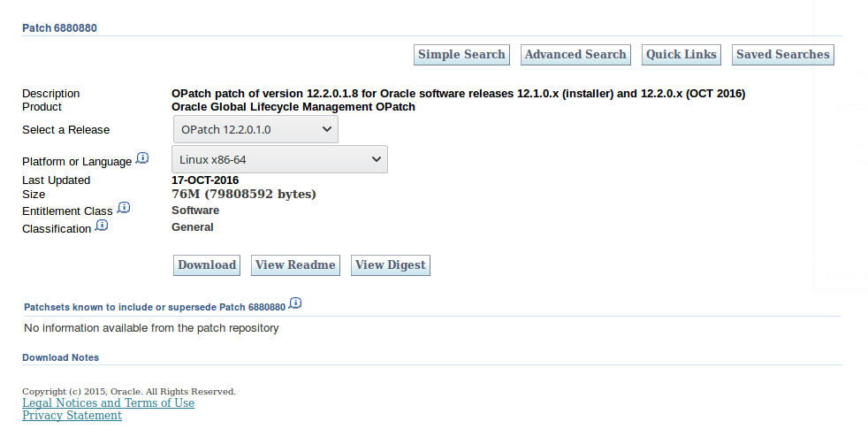Screen dimensions: 868x437
Task: Click the Download Notes heading
Action: point(60,357)
